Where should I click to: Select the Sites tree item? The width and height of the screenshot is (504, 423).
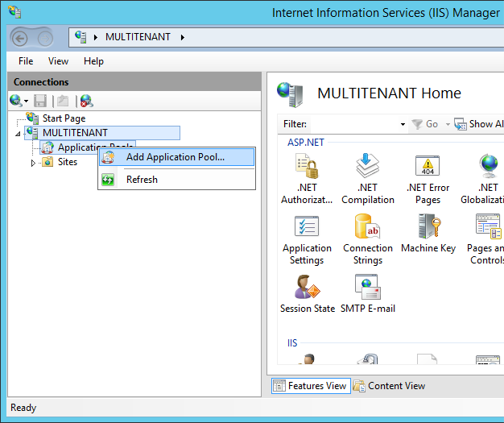[60, 162]
